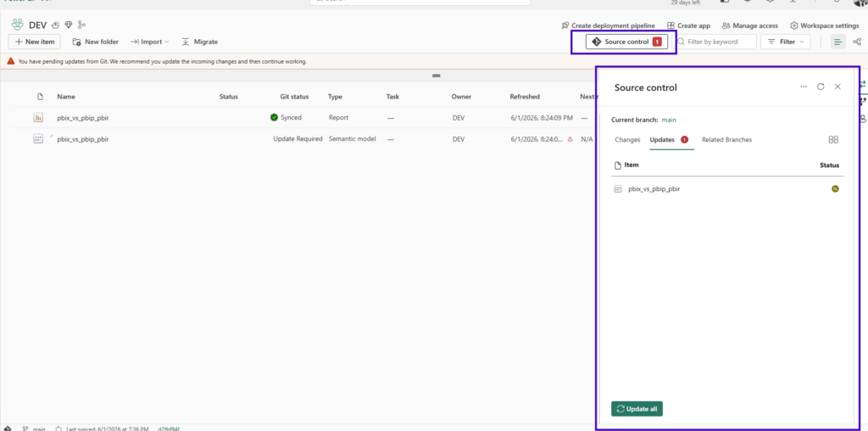Viewport: 868px width, 431px height.
Task: Click the semantic model icon in workspace list
Action: (38, 139)
